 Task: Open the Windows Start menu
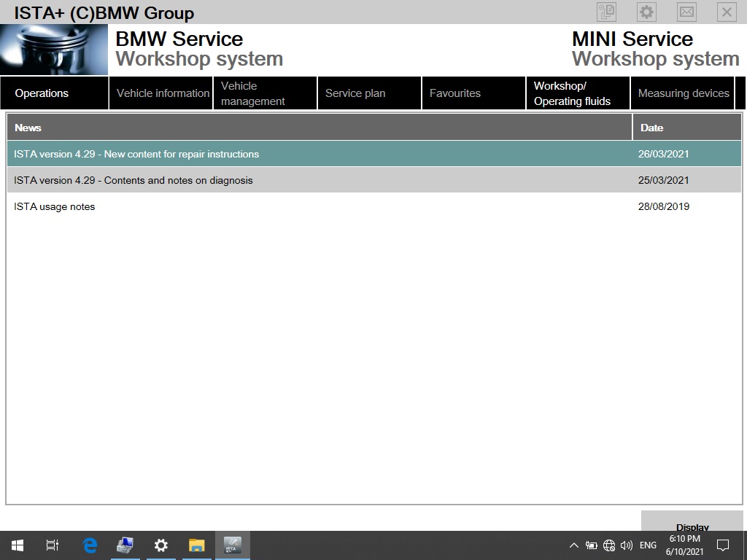pyautogui.click(x=16, y=545)
